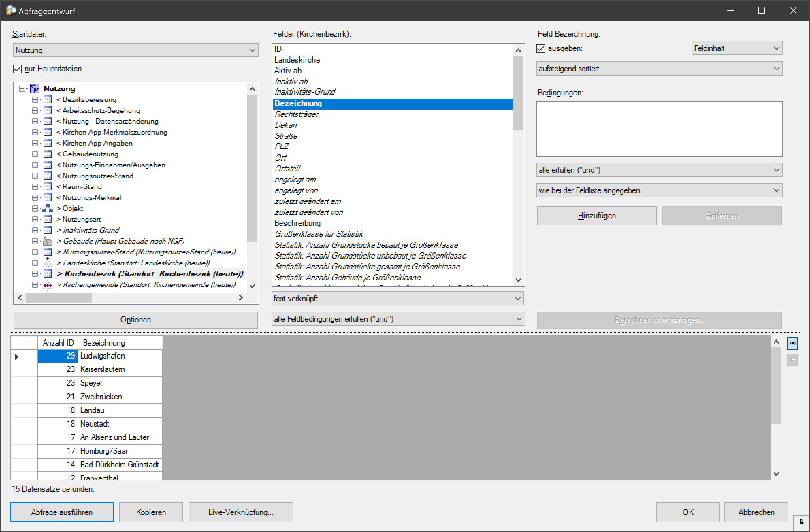The width and height of the screenshot is (810, 532).
Task: Click the Bezirksbereisung table icon
Action: click(x=48, y=100)
